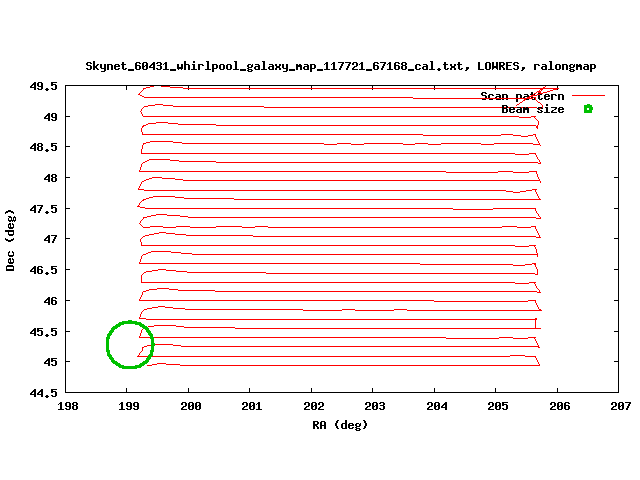Click the x-axis tick label 203

coord(375,406)
